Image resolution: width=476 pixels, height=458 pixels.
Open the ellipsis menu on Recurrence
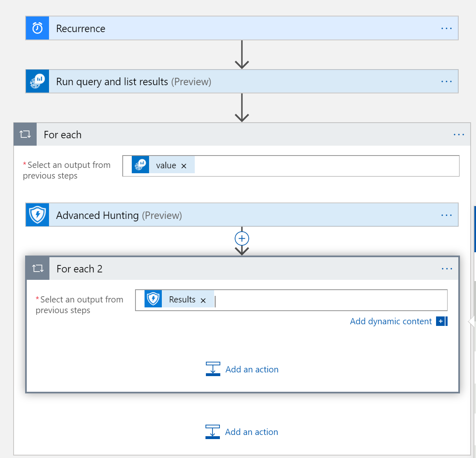click(x=446, y=28)
